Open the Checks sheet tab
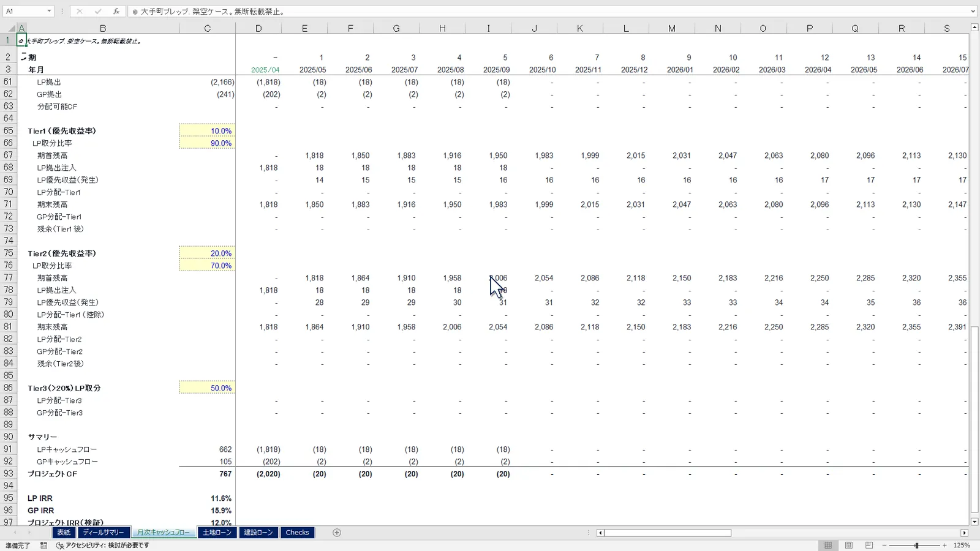This screenshot has width=980, height=551. [x=298, y=533]
